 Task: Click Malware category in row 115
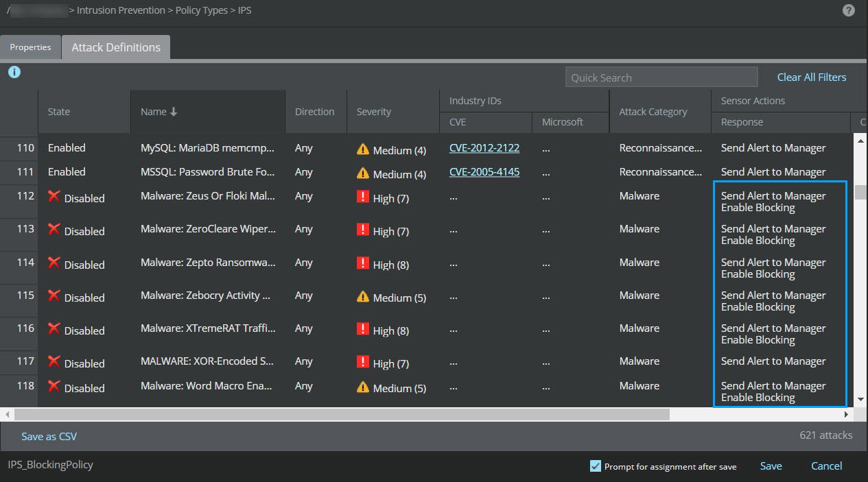click(640, 296)
